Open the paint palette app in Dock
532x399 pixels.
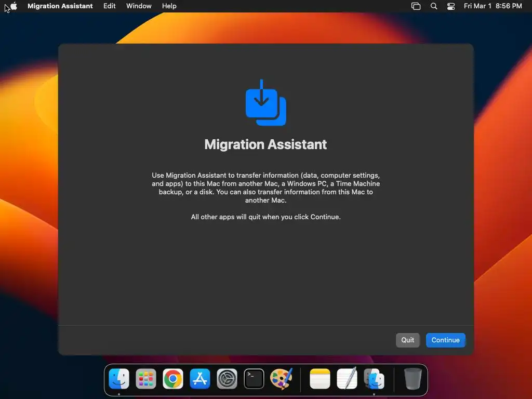[281, 379]
